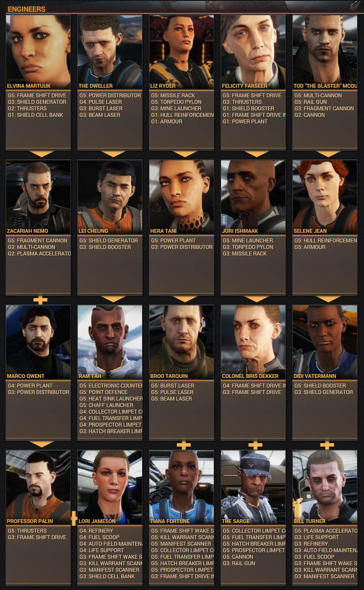Click the down arrow below Liz Ryder's card
Viewport: 364px width, 590px height.
(185, 154)
